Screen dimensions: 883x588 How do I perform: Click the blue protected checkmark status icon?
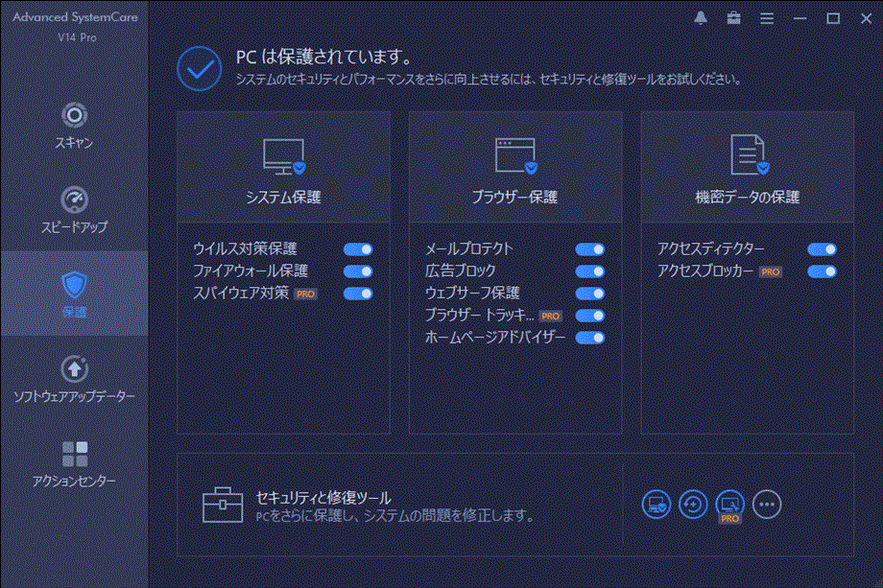(x=200, y=69)
